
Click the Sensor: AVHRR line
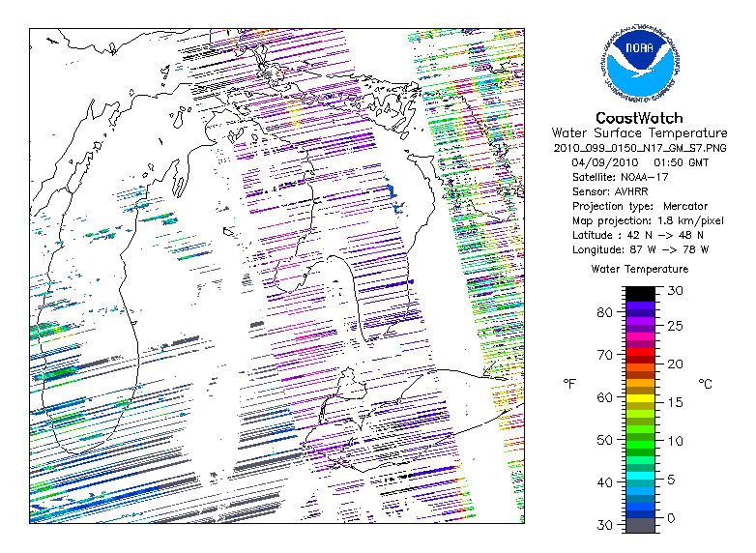point(610,191)
